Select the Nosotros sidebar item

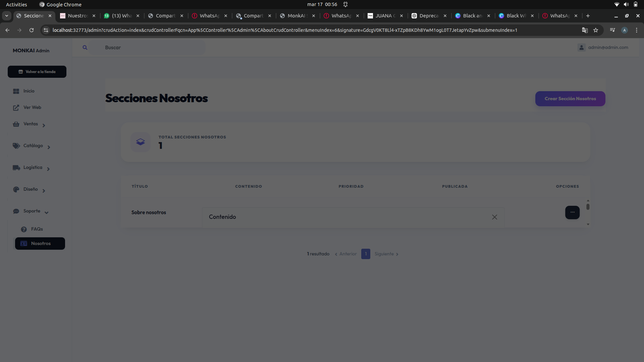click(x=40, y=244)
